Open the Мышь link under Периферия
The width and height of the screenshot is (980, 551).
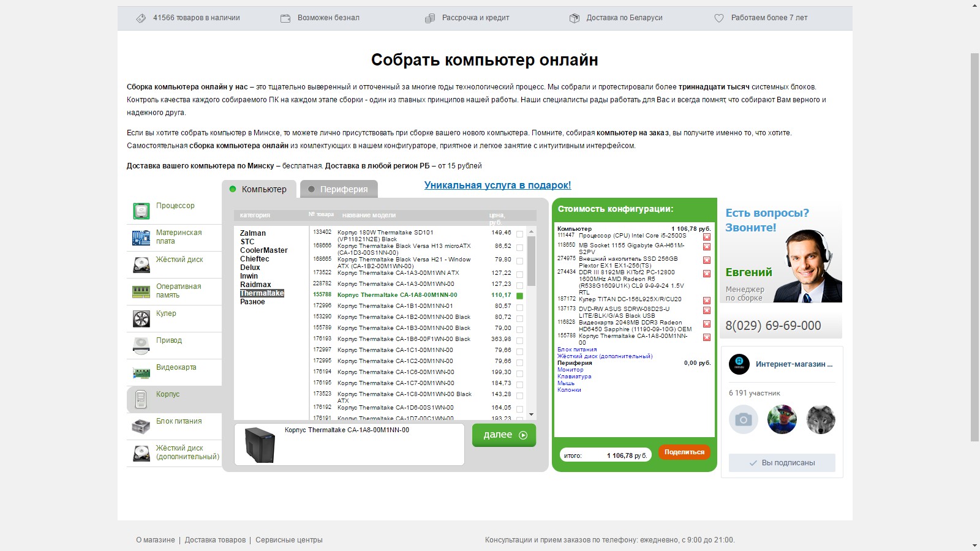(x=566, y=383)
